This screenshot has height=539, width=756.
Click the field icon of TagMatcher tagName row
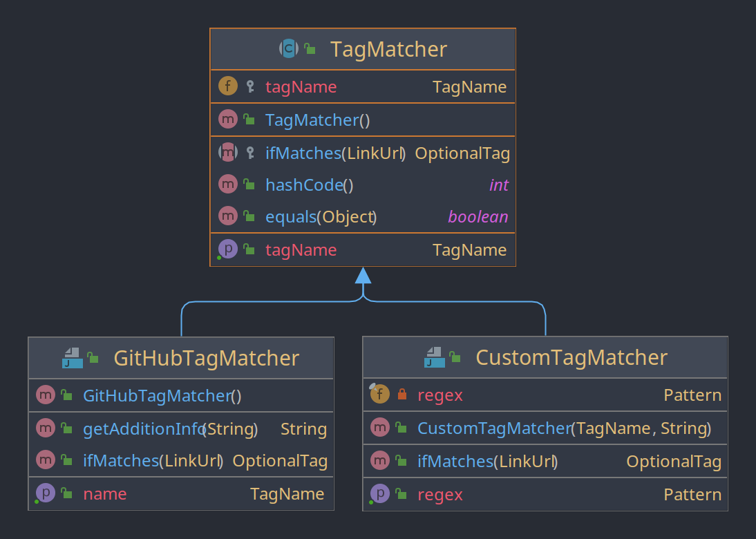click(228, 86)
